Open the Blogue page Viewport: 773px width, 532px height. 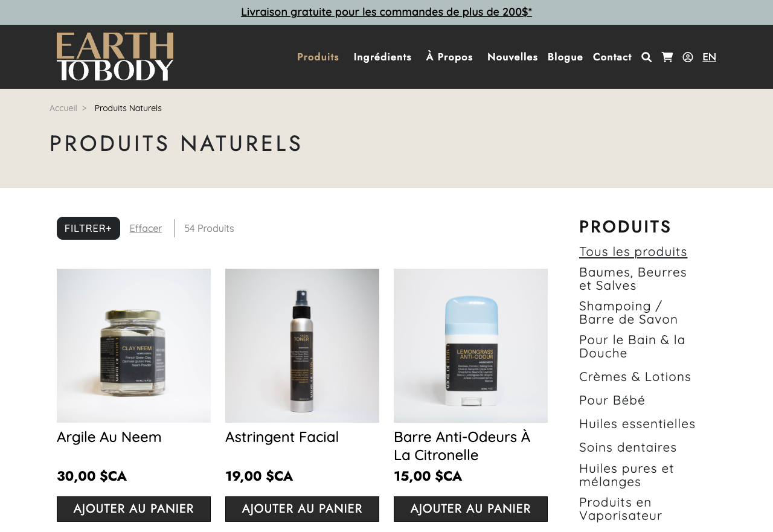[x=565, y=57]
